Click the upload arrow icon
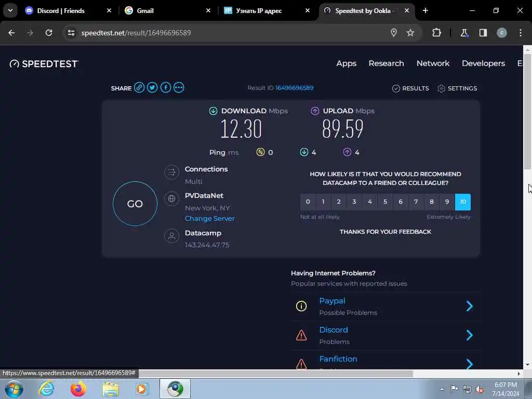 tap(315, 111)
